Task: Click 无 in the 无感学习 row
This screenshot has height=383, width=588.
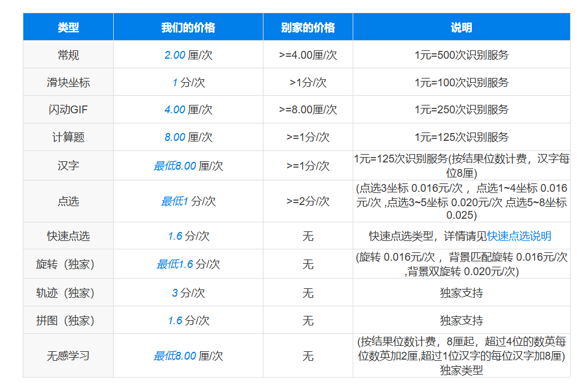Action: coord(308,355)
